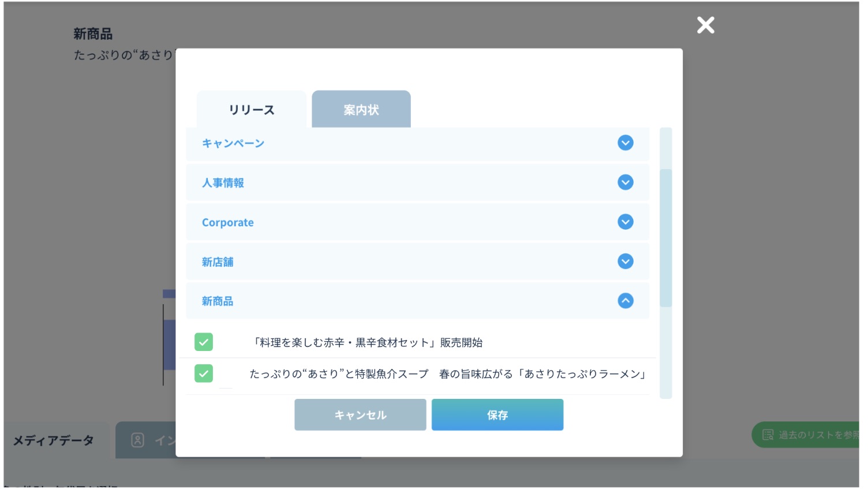Screen dimensions: 868x493
Task: Select the 「料理を楽しむ赤辛・黒辛食材セット」 item text
Action: coord(367,343)
